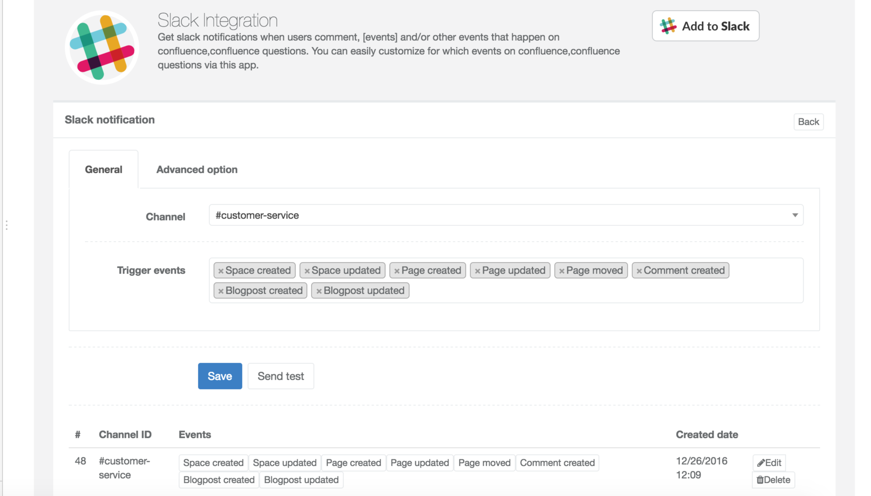This screenshot has width=871, height=496.
Task: Remove the Page moved trigger tag
Action: pos(562,271)
